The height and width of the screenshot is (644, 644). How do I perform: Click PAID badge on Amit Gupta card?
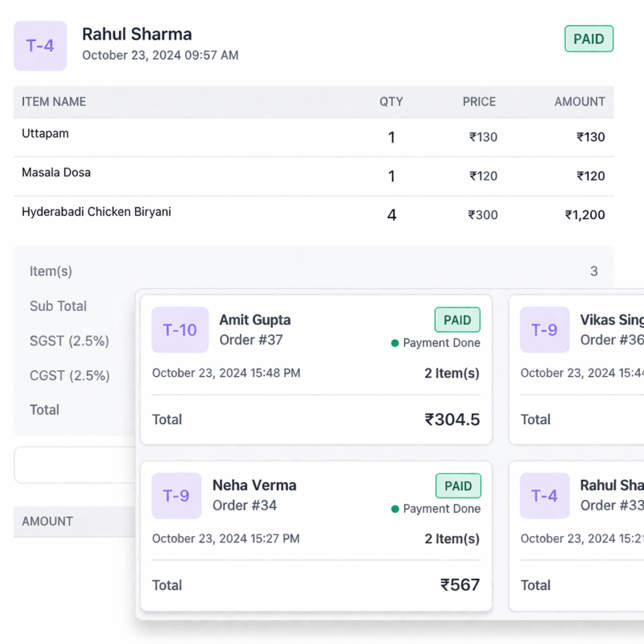pyautogui.click(x=457, y=320)
